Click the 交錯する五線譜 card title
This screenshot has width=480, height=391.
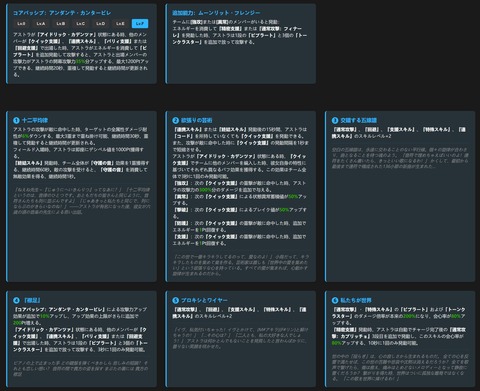tap(359, 120)
